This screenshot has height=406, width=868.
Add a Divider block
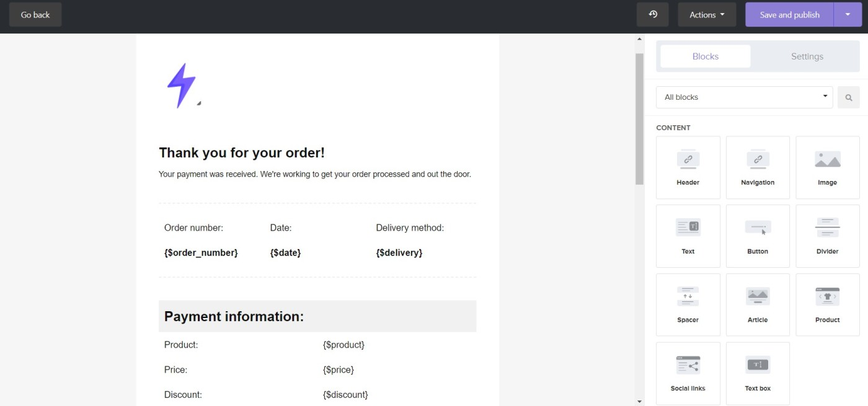click(827, 236)
